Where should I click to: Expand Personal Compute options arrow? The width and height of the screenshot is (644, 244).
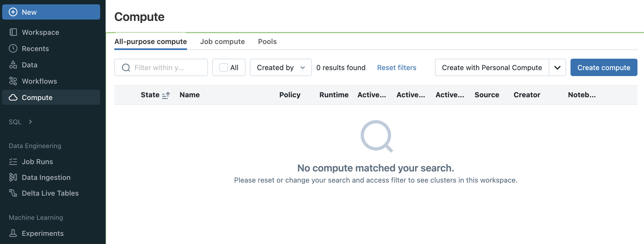[557, 67]
